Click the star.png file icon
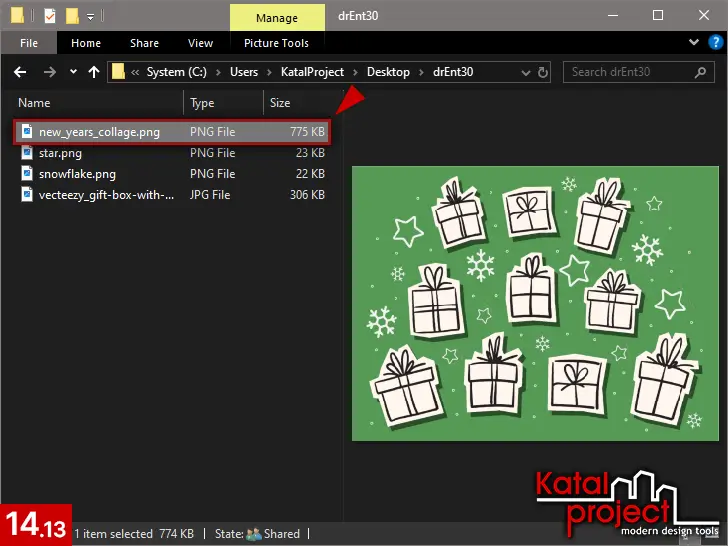The height and width of the screenshot is (546, 728). [28, 153]
